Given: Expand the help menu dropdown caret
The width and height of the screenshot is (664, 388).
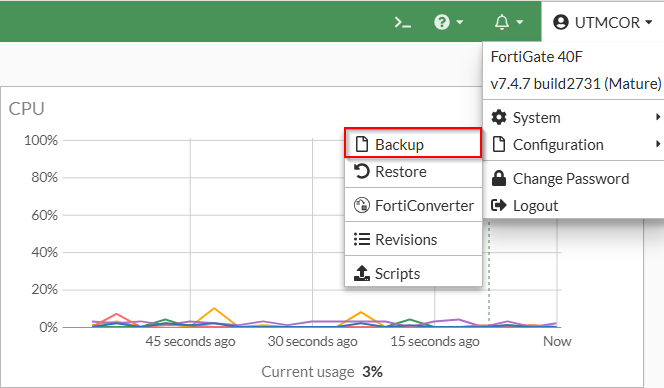Looking at the screenshot, I should (460, 22).
